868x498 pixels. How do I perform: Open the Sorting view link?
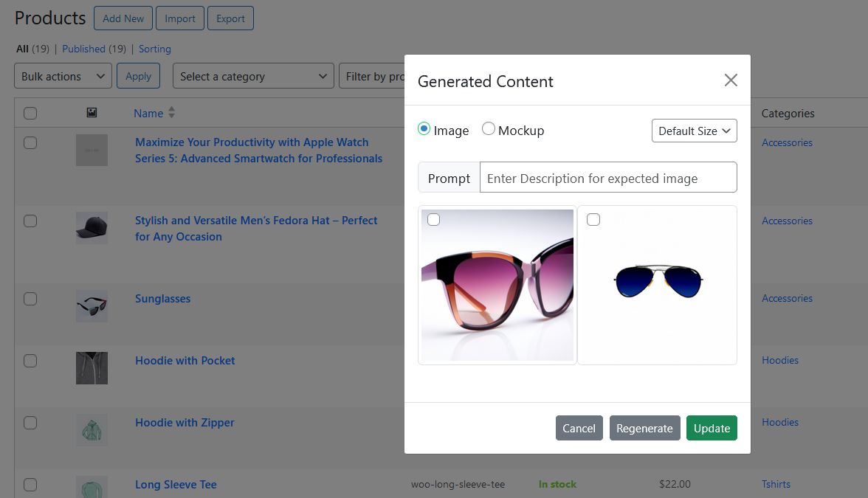(x=155, y=49)
